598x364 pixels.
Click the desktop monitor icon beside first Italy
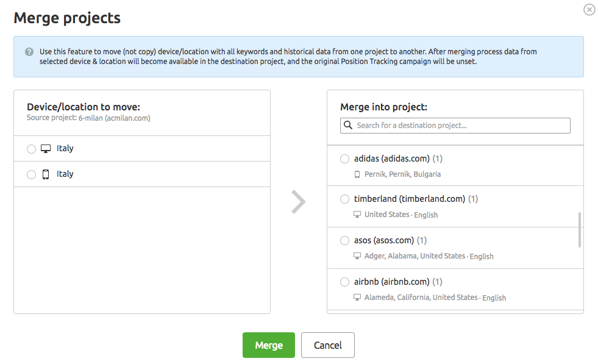click(46, 149)
